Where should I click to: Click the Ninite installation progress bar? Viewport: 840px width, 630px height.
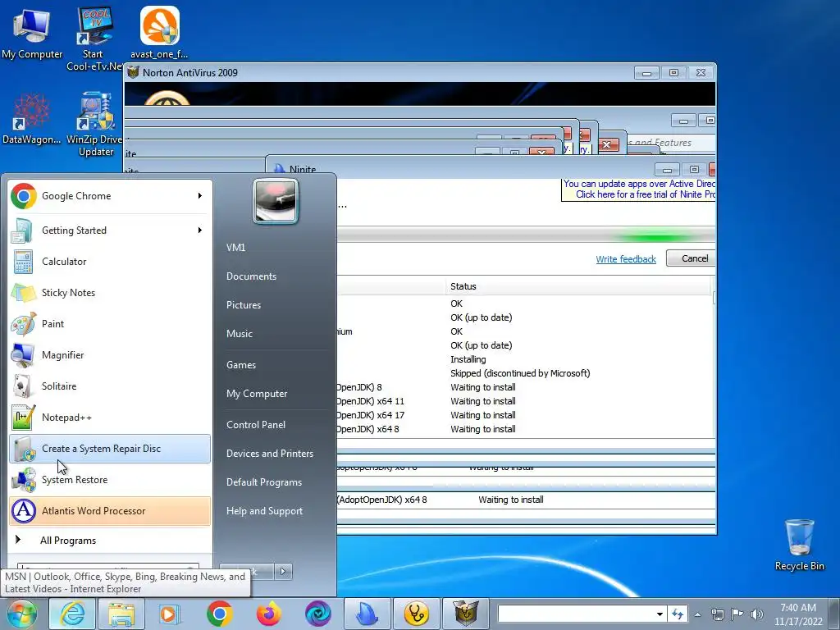(x=526, y=235)
